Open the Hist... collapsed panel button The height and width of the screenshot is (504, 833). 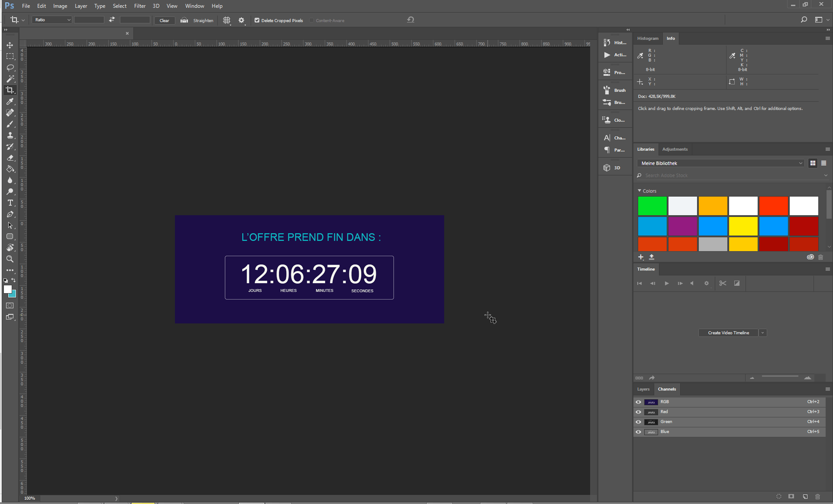615,42
